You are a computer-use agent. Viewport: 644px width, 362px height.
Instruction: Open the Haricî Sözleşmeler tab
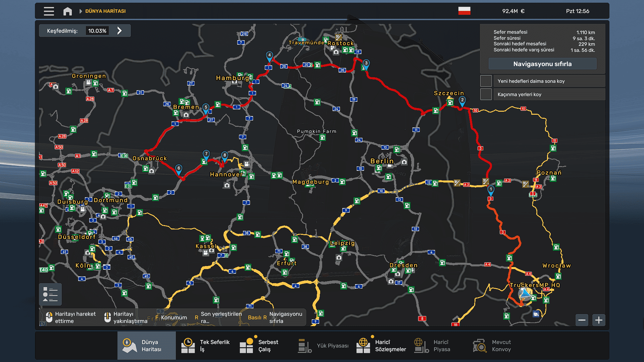[x=380, y=346]
